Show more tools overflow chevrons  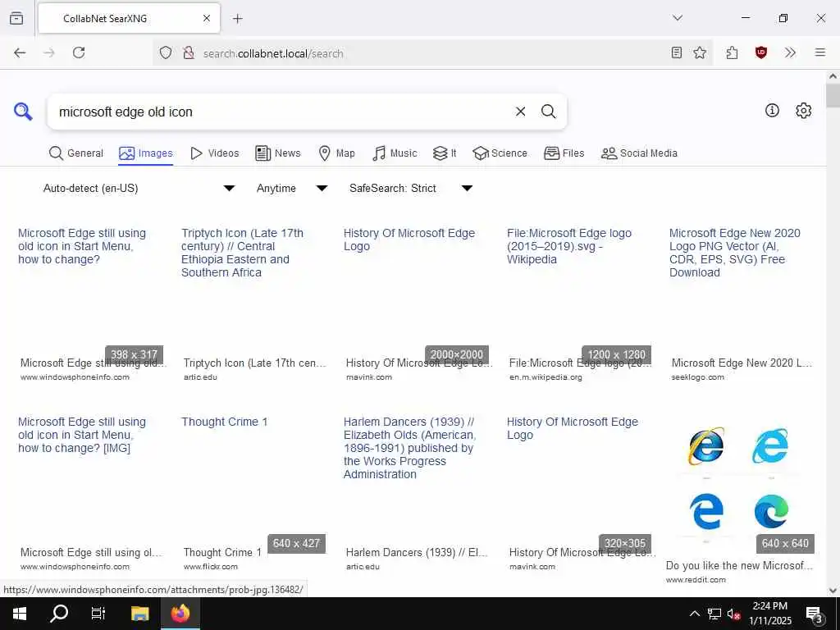pyautogui.click(x=790, y=52)
